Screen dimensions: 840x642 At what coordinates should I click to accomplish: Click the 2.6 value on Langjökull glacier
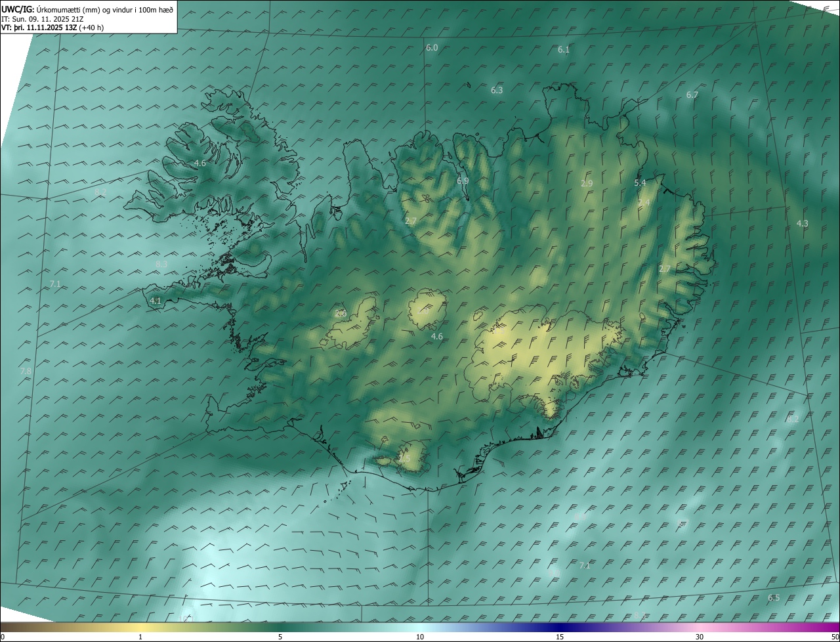click(x=341, y=314)
